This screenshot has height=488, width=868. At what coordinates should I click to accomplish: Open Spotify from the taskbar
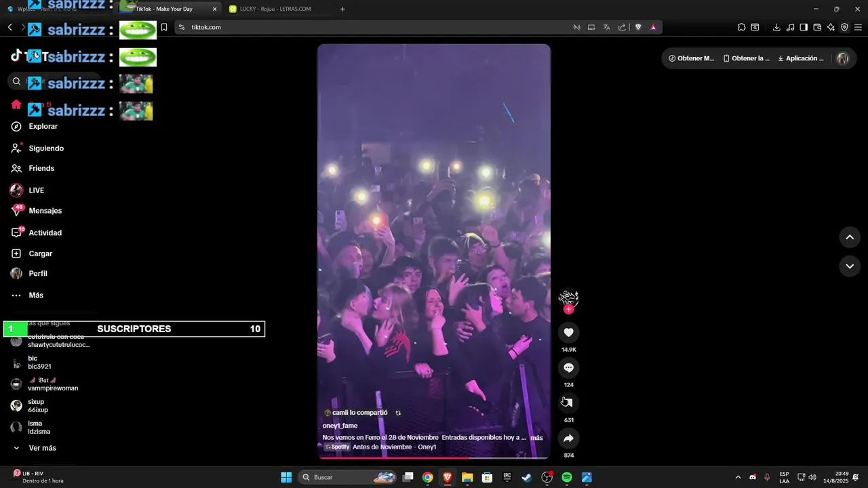coord(567,477)
